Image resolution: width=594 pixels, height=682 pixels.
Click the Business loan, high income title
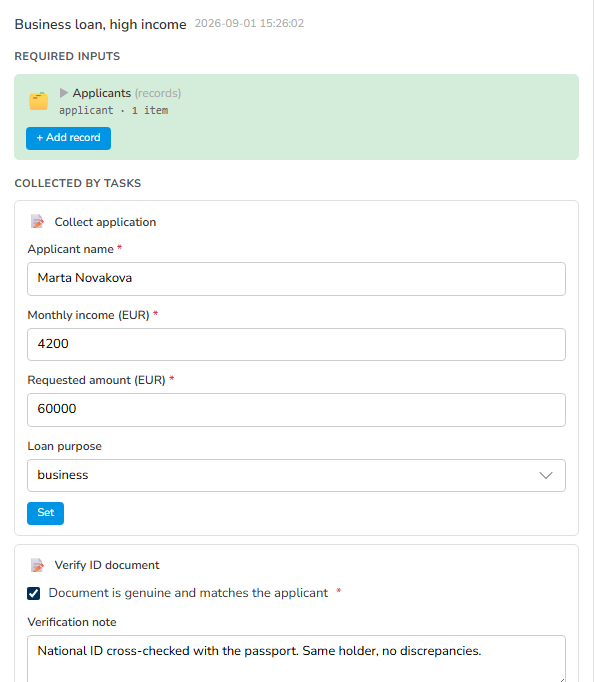coord(100,24)
